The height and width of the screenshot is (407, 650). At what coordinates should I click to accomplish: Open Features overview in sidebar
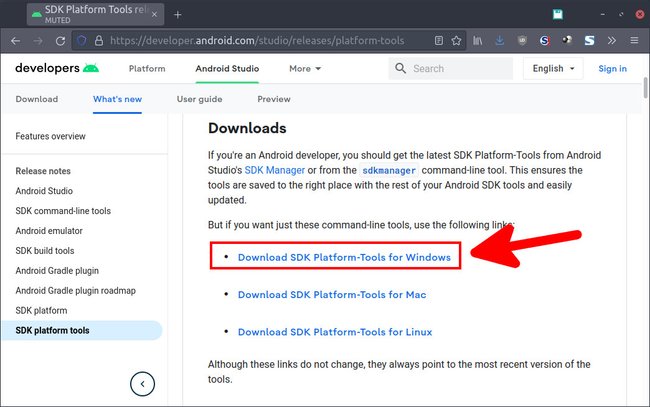[51, 136]
